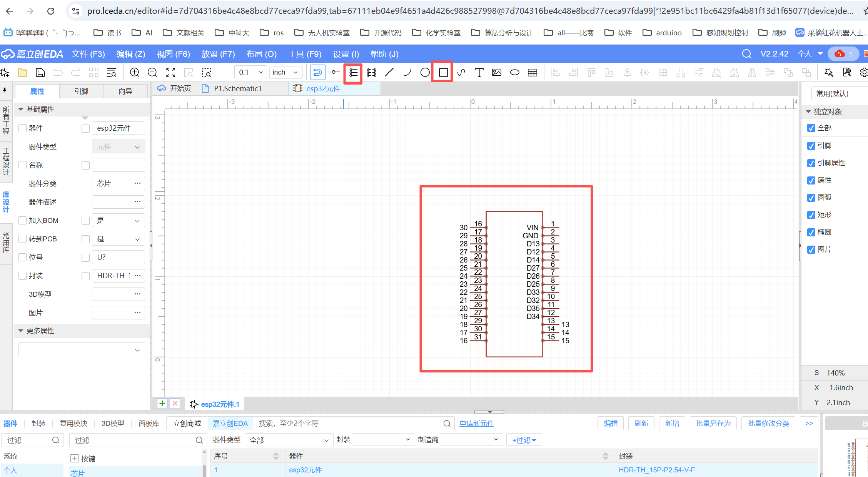
Task: Open the inch unit dropdown
Action: [x=285, y=72]
